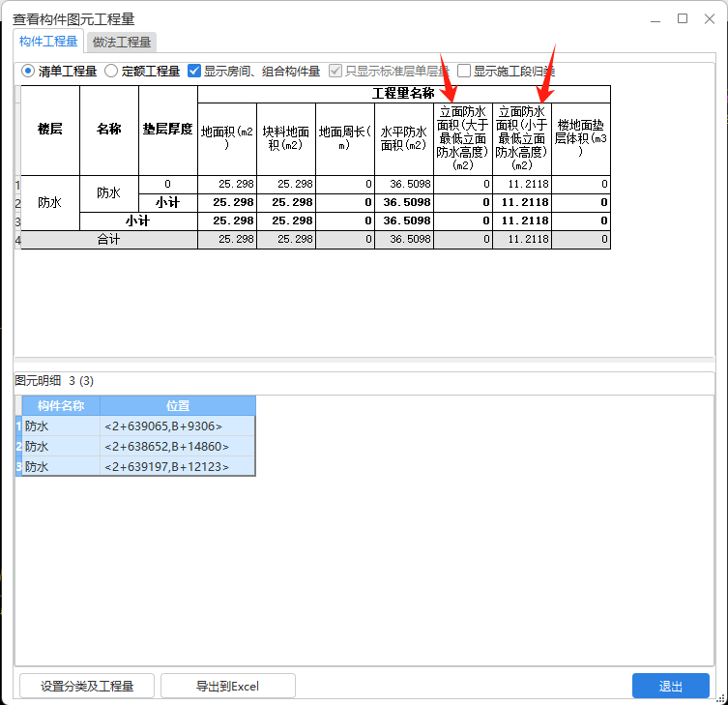
Task: Switch to the 构件工程量 tab
Action: click(48, 42)
